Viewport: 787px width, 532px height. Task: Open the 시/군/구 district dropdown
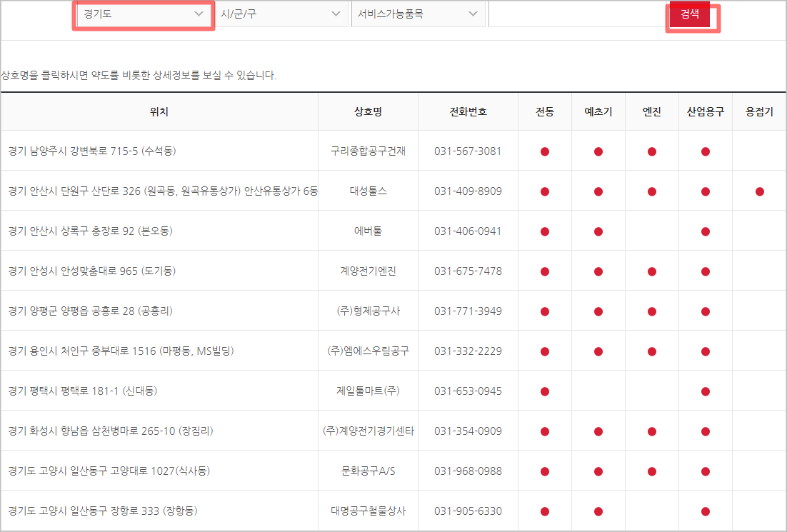[x=281, y=14]
